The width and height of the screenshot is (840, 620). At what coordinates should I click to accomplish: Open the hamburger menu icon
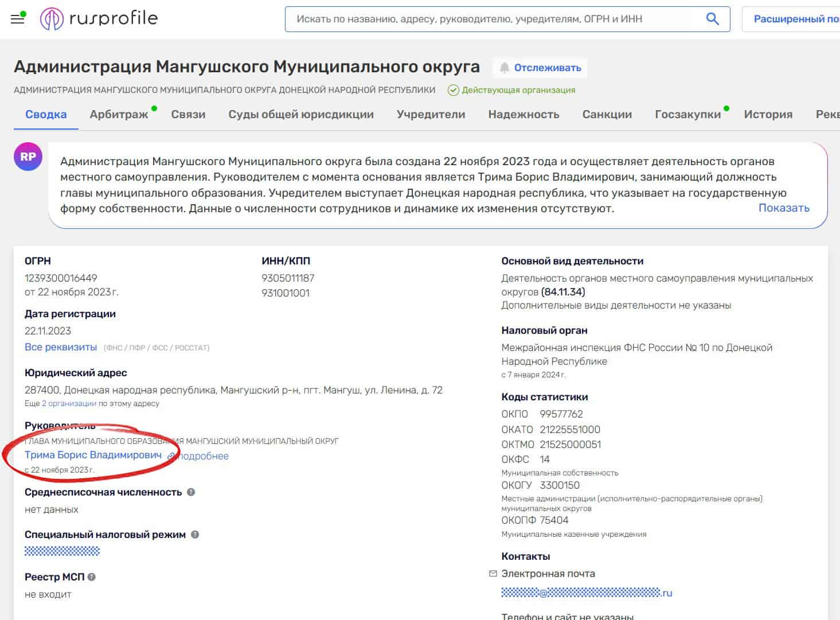click(18, 19)
